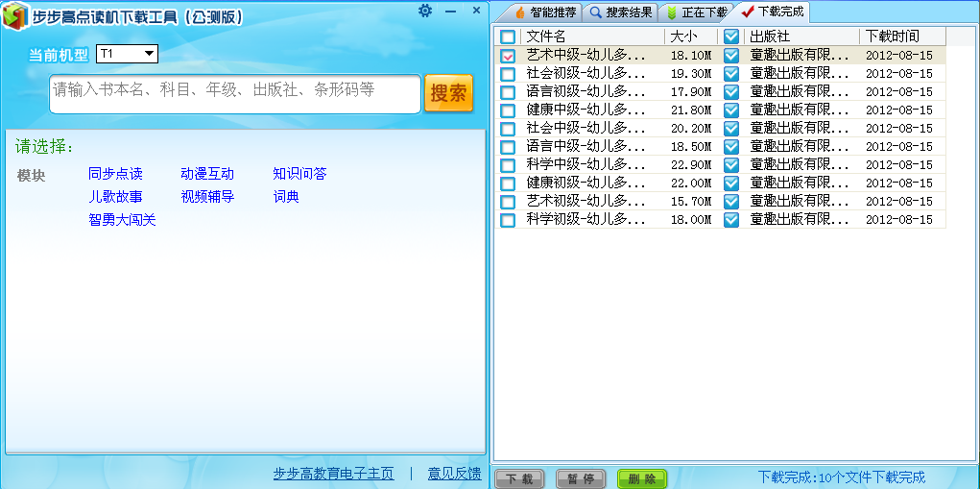Check the 社会初级 row checkbox
Viewport: 980px width, 489px height.
click(x=508, y=74)
